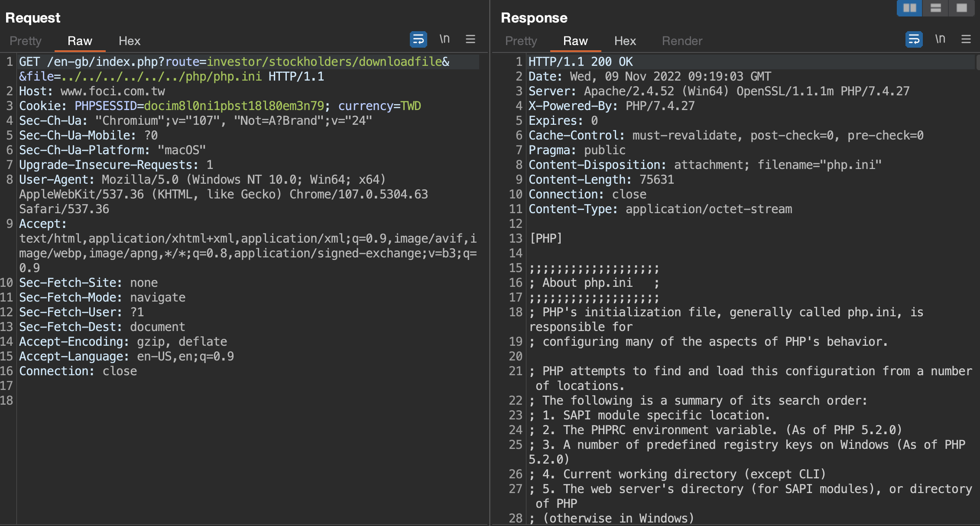
Task: Click the Sec-Ch-Ua header line
Action: pos(195,120)
